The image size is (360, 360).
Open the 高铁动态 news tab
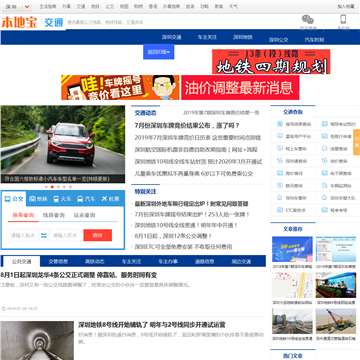point(95,262)
